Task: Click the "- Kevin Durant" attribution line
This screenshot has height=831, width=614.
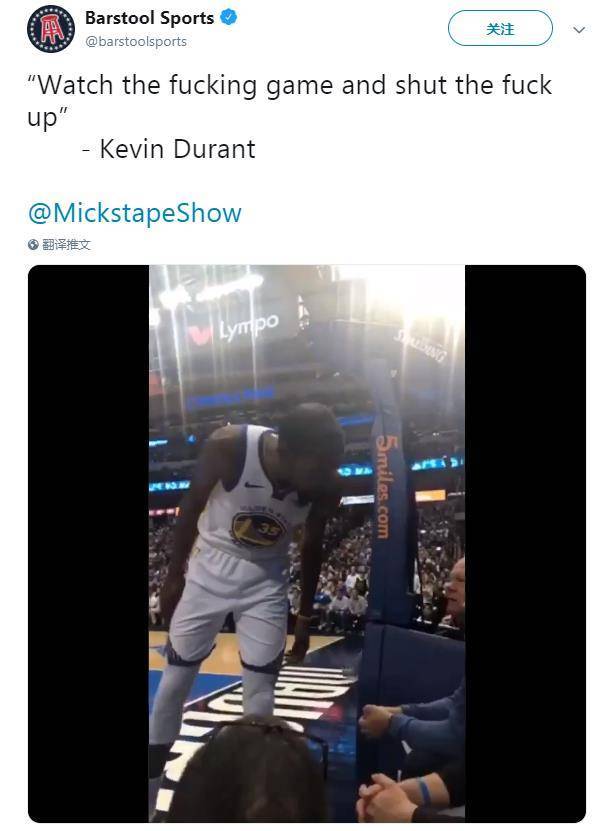Action: pyautogui.click(x=168, y=149)
